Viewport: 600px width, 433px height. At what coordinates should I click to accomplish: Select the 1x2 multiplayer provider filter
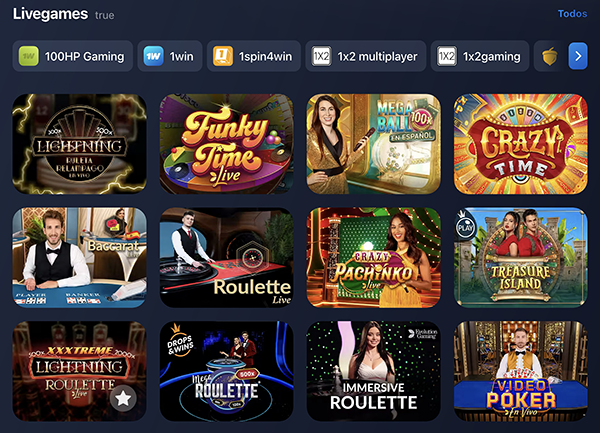tap(365, 56)
